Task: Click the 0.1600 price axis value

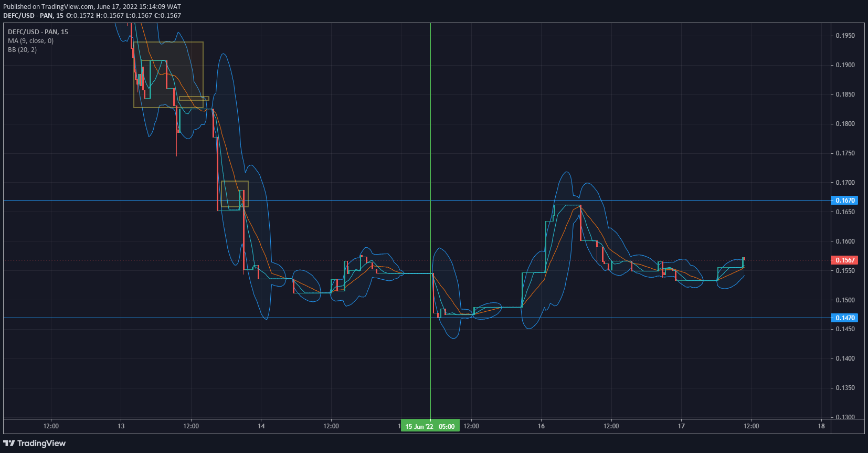Action: coord(845,241)
